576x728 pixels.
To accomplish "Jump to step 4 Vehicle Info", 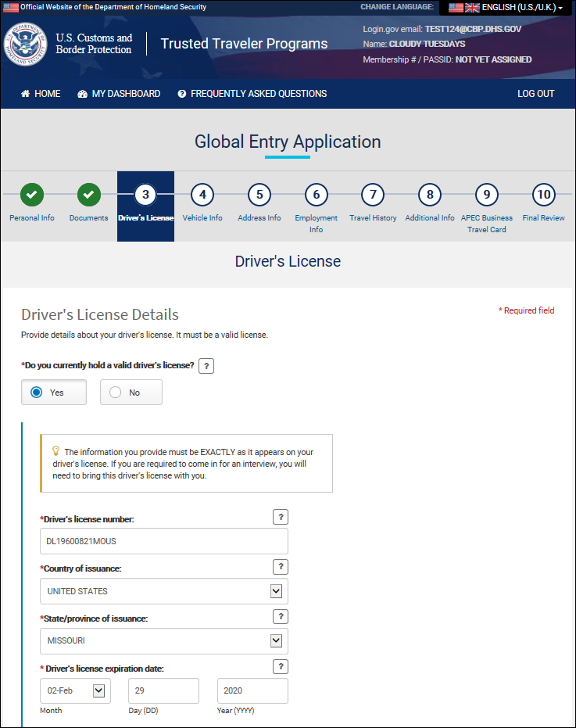I will click(x=202, y=195).
